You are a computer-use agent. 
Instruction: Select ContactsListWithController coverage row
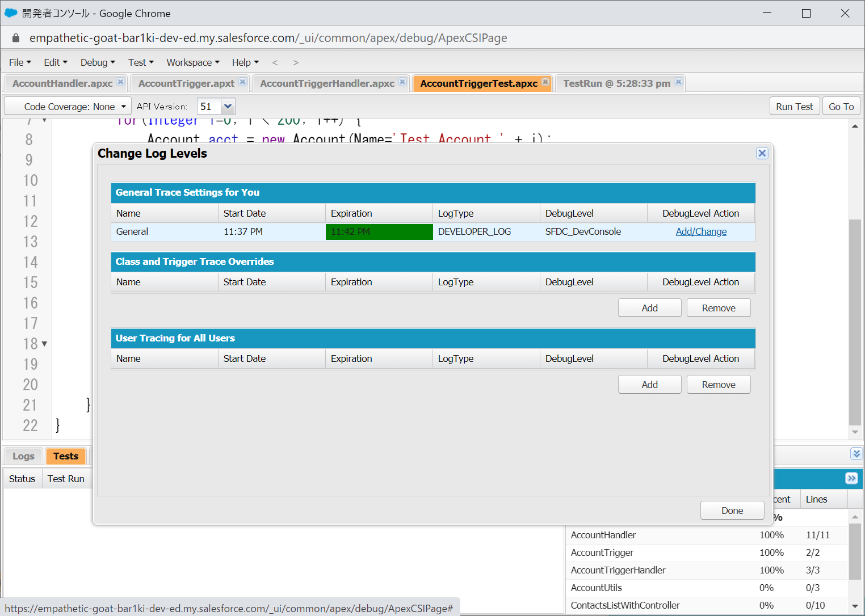coord(707,605)
